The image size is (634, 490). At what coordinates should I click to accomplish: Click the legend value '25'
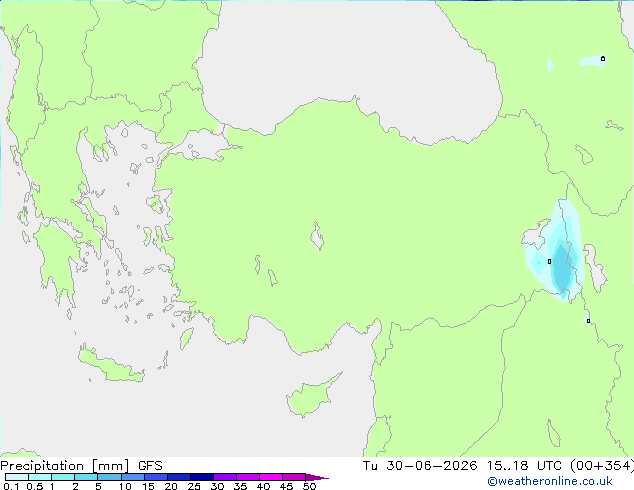194,486
